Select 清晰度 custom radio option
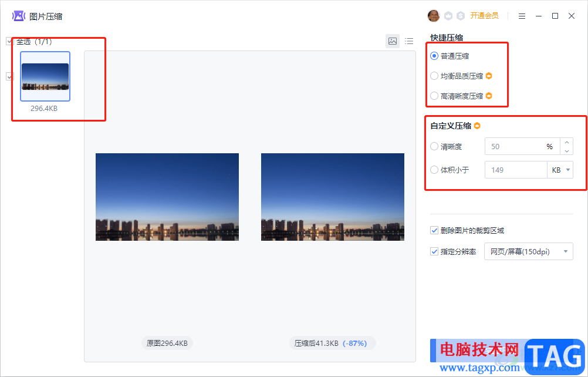Viewport: 588px width, 377px height. pyautogui.click(x=434, y=146)
